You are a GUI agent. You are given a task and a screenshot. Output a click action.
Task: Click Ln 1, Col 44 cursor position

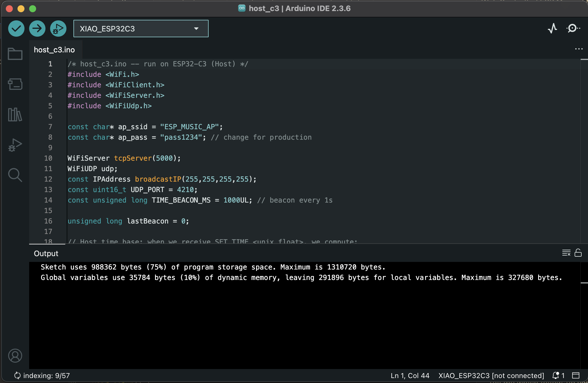[410, 375]
